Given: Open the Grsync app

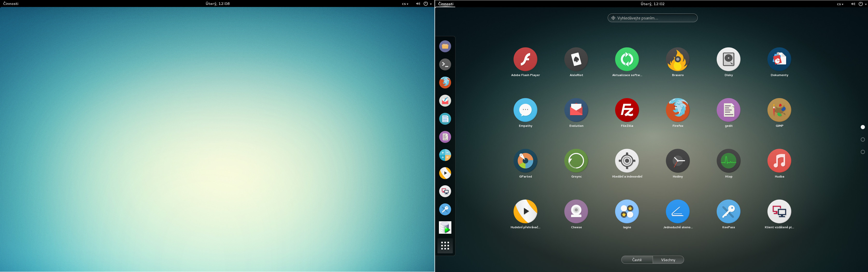Looking at the screenshot, I should 576,161.
